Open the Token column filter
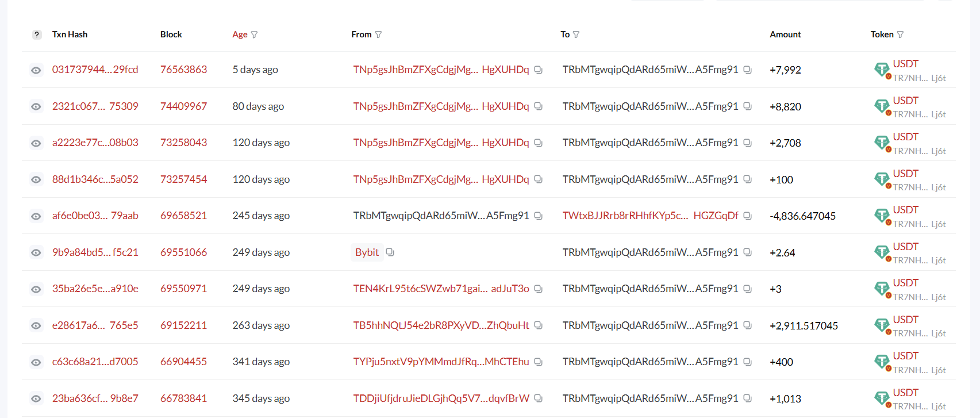The height and width of the screenshot is (418, 980). coord(900,34)
